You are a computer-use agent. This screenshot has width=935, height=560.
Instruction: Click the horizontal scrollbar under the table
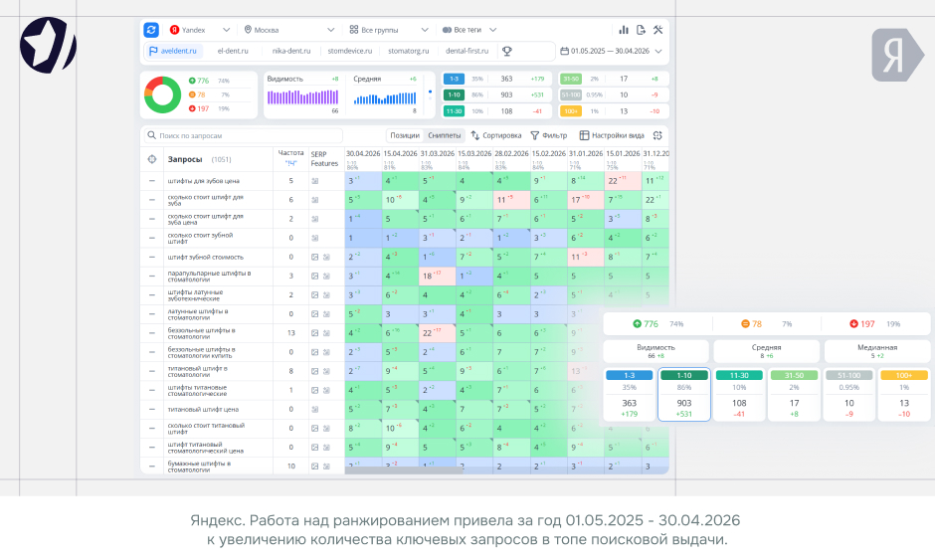[x=404, y=470]
